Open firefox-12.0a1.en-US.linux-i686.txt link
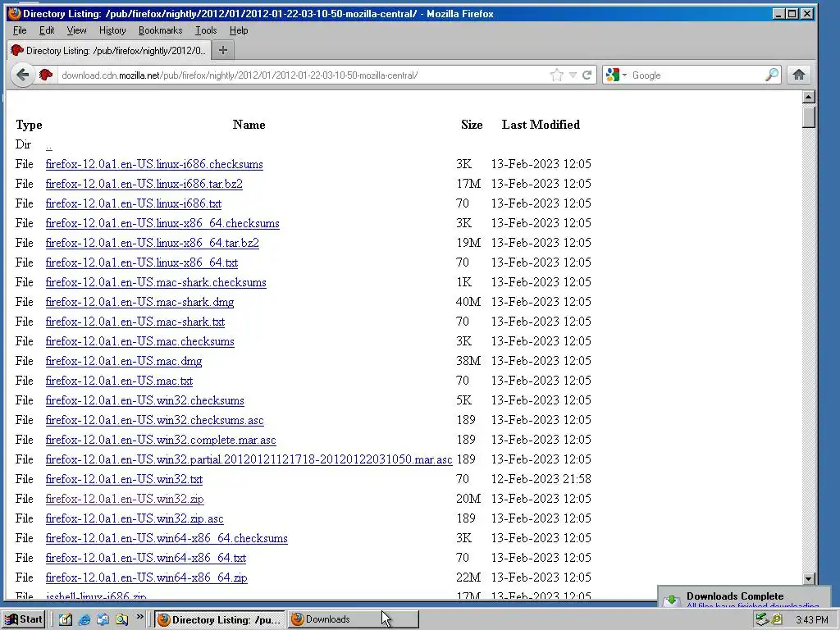 tap(134, 203)
